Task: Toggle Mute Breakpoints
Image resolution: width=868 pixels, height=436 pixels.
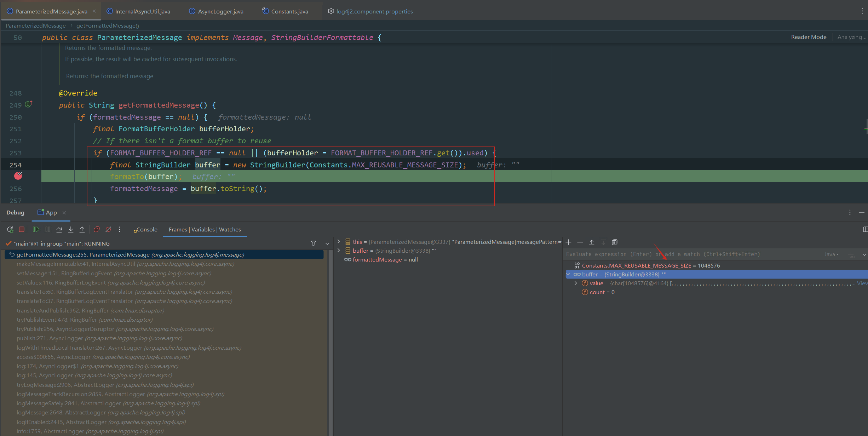Action: (x=108, y=229)
